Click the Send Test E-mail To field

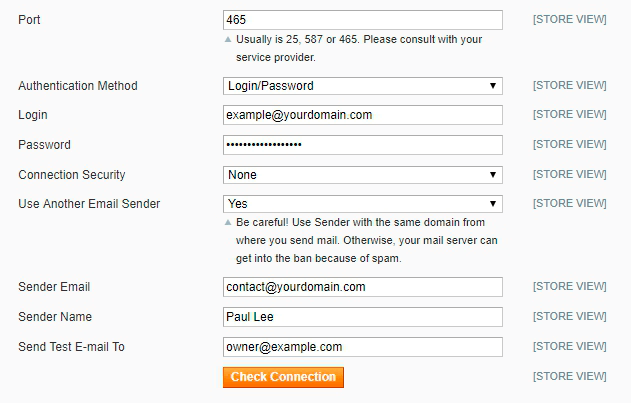[x=362, y=347]
